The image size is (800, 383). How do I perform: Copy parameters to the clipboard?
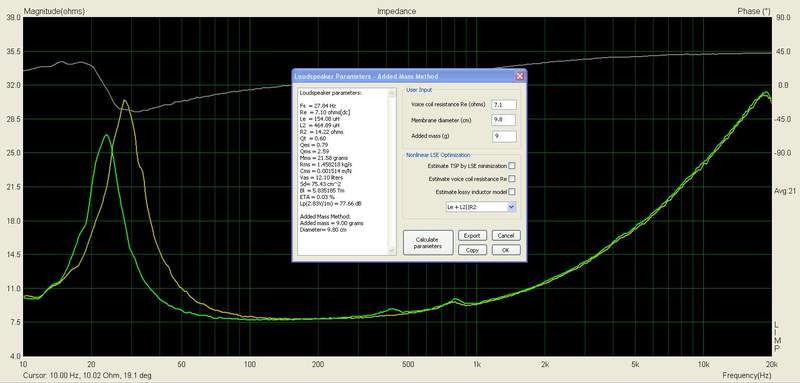tap(472, 250)
